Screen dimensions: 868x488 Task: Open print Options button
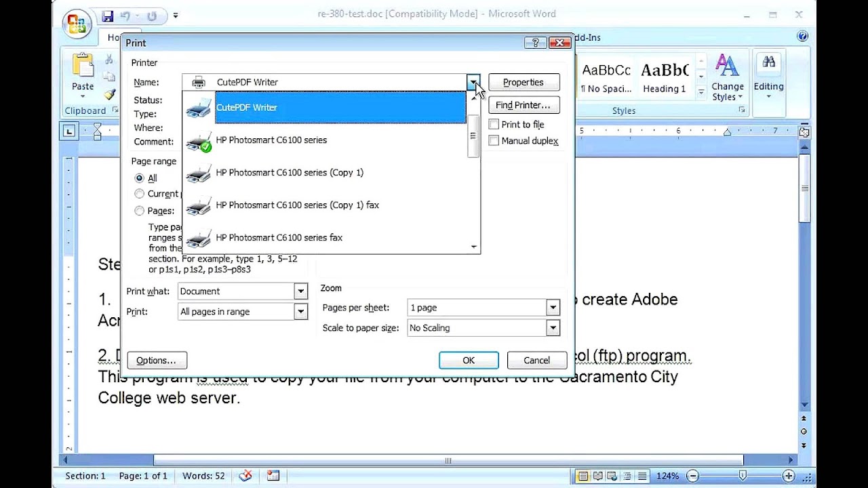click(156, 361)
